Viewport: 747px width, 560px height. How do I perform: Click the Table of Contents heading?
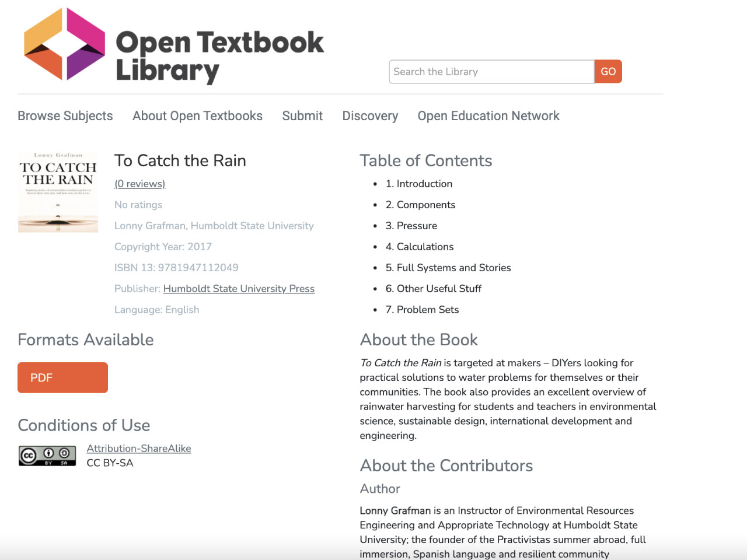tap(426, 160)
